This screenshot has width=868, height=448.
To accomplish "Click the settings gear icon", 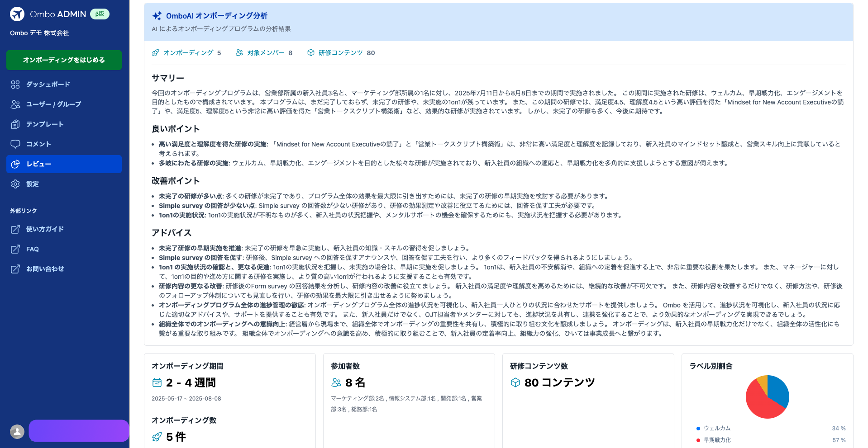I will [15, 184].
